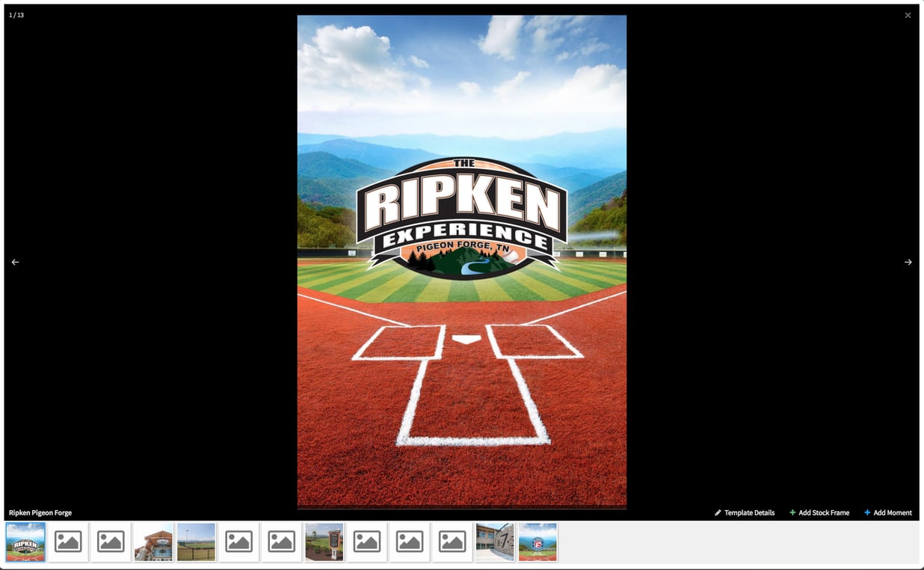Viewport: 924px width, 570px height.
Task: Open the tenth thumbnail, an image placeholder
Action: (410, 542)
